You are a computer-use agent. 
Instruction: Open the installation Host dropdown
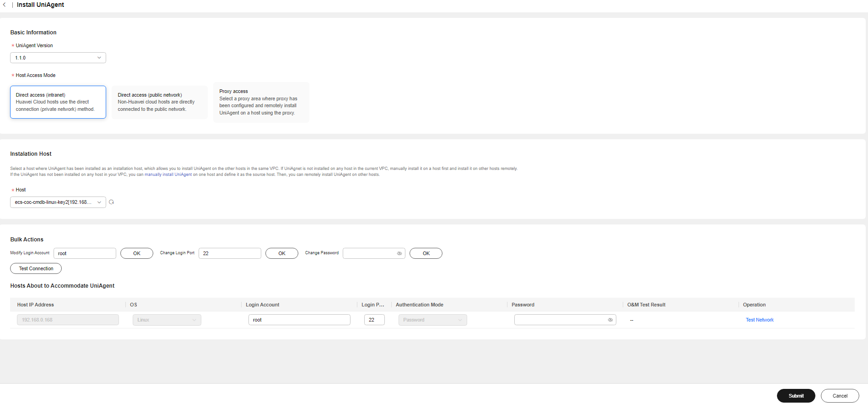[58, 202]
